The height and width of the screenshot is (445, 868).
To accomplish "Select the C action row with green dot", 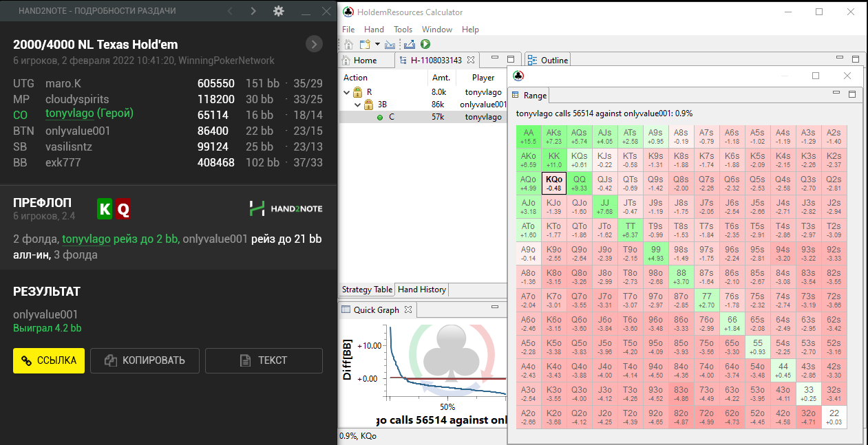I will coord(425,118).
